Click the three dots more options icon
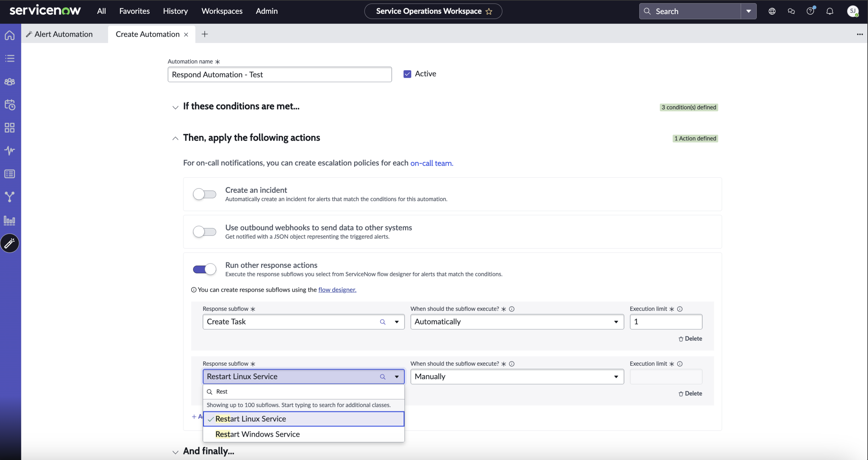The height and width of the screenshot is (460, 868). pyautogui.click(x=860, y=34)
